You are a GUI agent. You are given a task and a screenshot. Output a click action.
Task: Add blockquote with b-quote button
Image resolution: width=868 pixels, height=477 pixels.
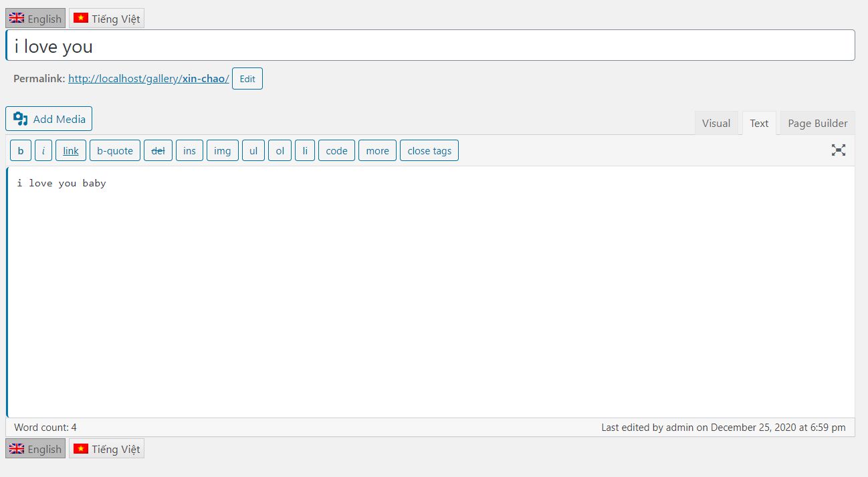(x=115, y=151)
